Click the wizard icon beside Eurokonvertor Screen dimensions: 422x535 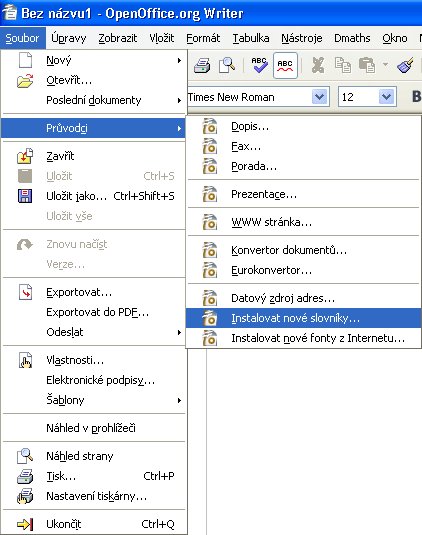(209, 270)
